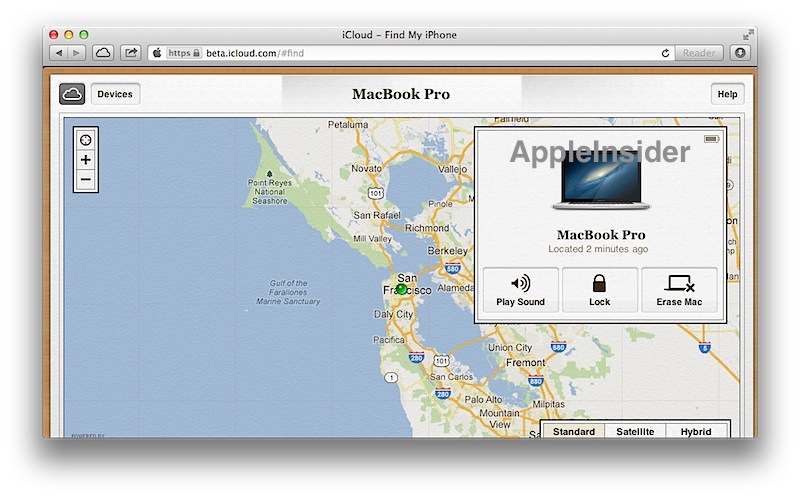This screenshot has height=497, width=800.
Task: Click the Palo Alto label on map
Action: 483,400
